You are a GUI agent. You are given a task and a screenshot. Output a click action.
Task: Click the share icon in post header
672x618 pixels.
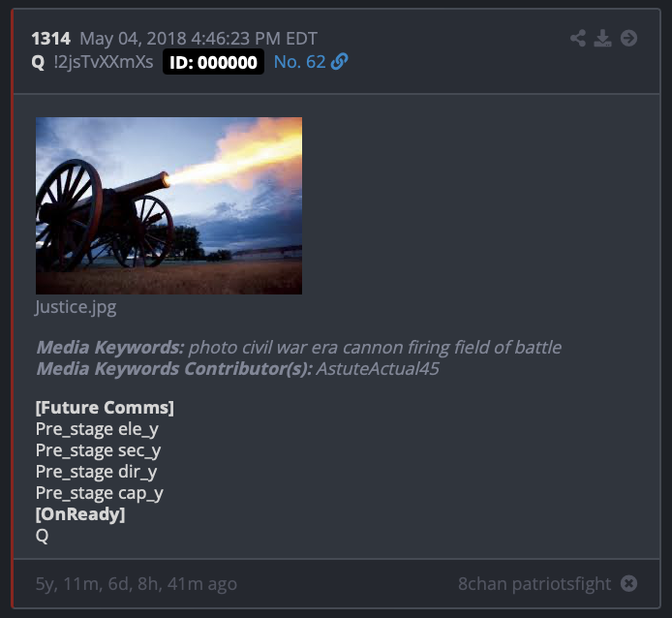[x=578, y=38]
